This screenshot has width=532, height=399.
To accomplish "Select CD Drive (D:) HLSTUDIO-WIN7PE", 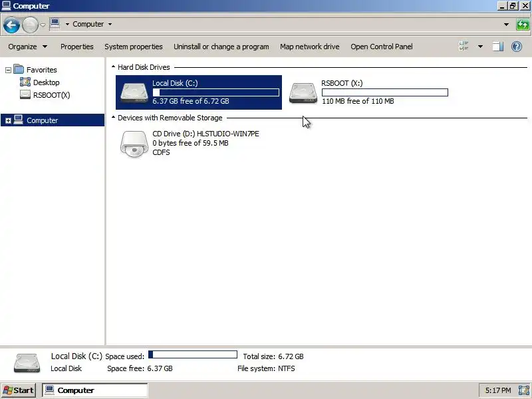I will pyautogui.click(x=205, y=134).
